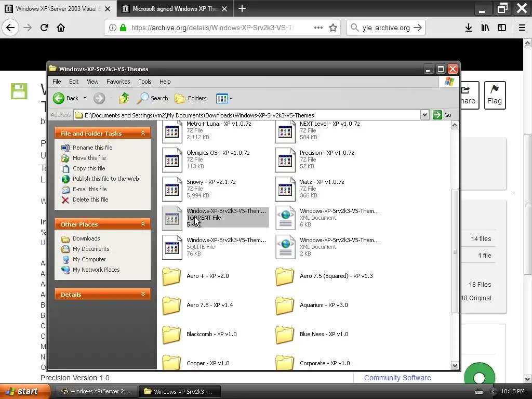Click the Up folder icon
This screenshot has height=399, width=532.
pyautogui.click(x=124, y=98)
